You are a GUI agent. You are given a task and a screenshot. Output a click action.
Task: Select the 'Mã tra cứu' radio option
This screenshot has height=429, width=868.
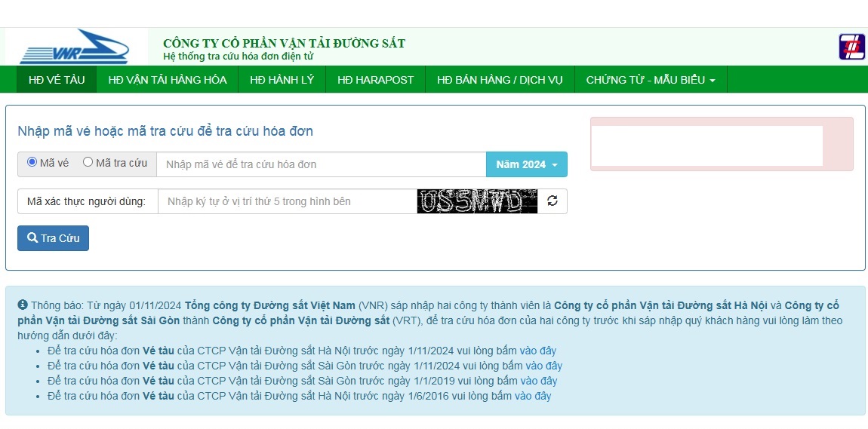(x=88, y=162)
